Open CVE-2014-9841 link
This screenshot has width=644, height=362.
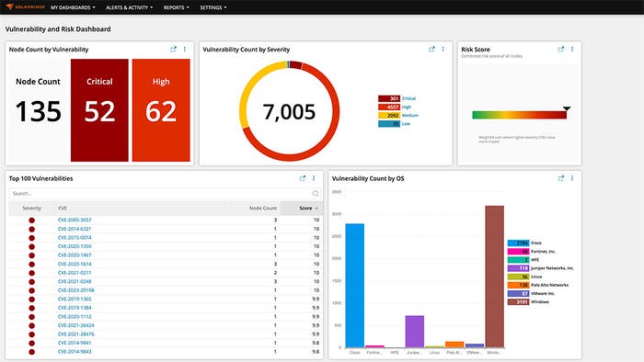(75, 343)
